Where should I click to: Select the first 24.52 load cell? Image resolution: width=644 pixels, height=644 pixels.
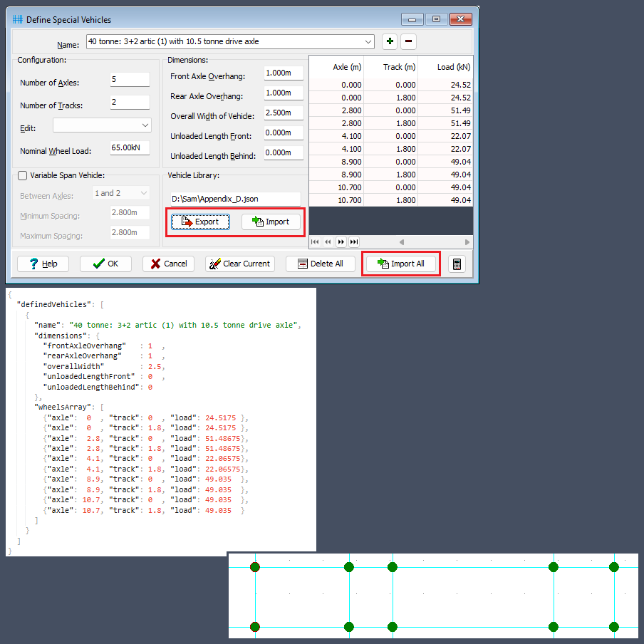point(446,85)
